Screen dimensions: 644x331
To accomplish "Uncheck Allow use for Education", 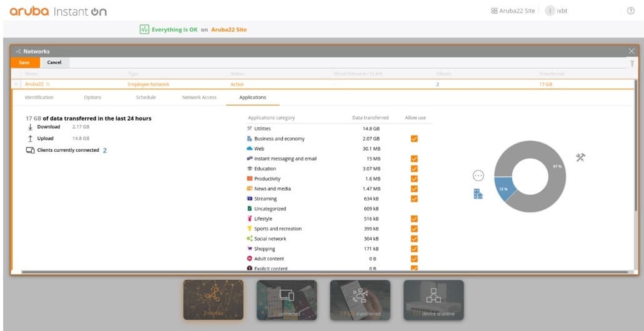I will (414, 169).
